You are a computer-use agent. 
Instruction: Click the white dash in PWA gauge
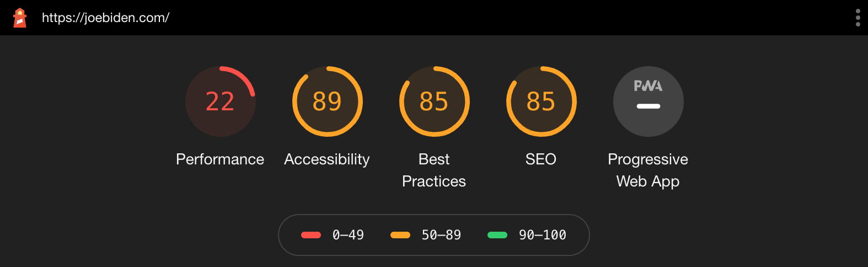(x=649, y=106)
